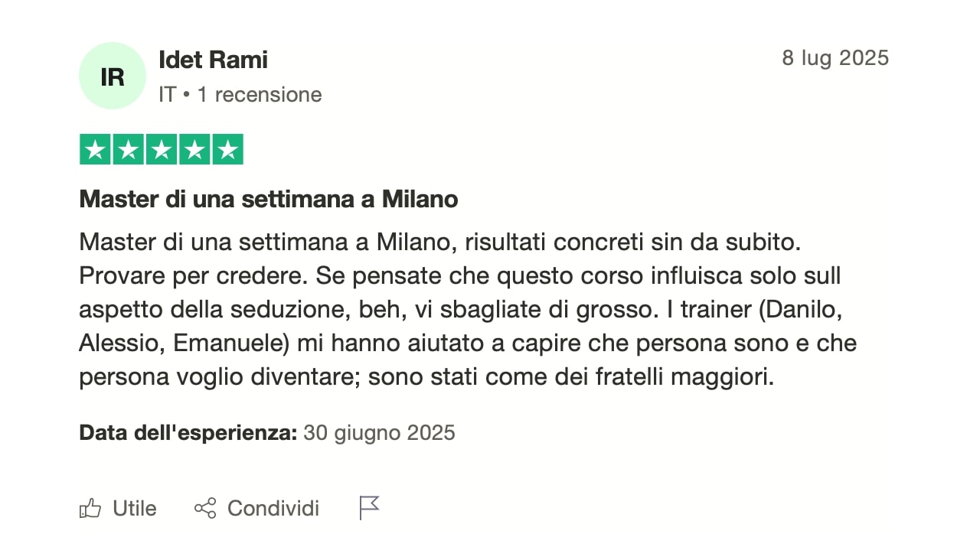Click the fifth green rating star
Screen dimensions: 980x560
(x=227, y=149)
